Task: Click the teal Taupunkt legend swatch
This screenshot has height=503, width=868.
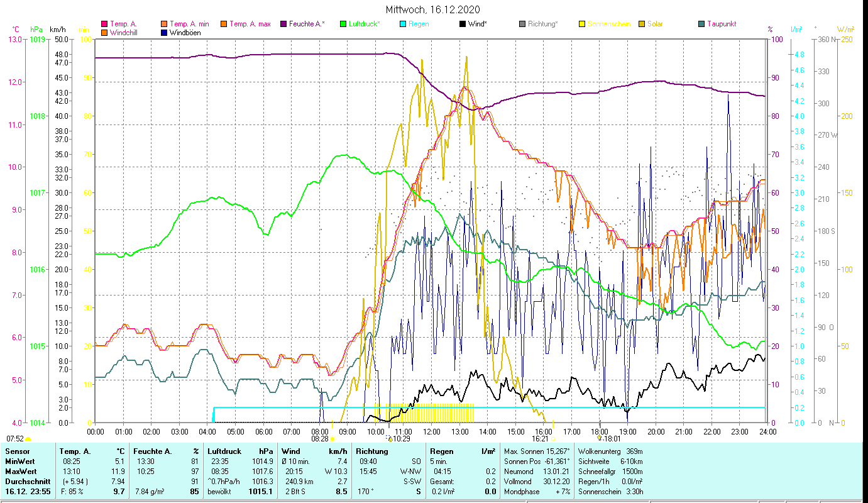Action: coord(701,25)
